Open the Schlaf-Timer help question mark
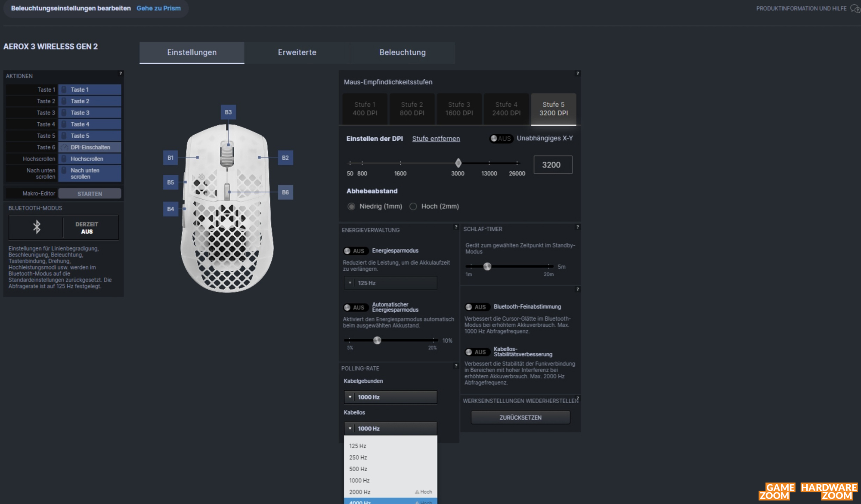Viewport: 861px width, 504px height. [578, 227]
